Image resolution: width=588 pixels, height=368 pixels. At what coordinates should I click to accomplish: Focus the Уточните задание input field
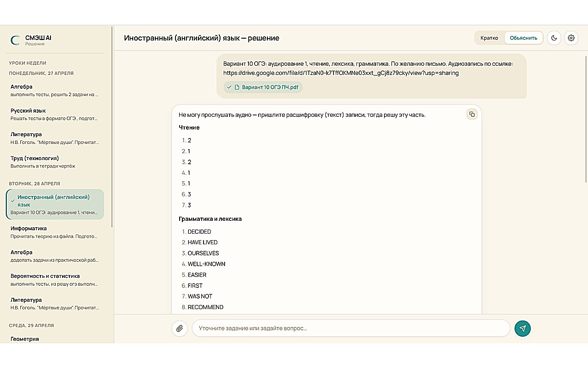click(351, 328)
